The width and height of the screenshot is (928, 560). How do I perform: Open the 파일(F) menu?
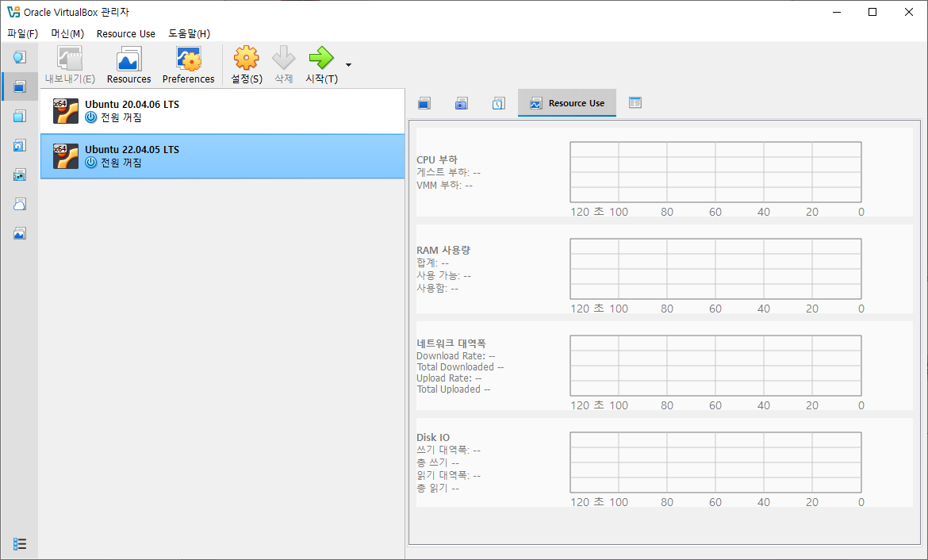click(22, 34)
